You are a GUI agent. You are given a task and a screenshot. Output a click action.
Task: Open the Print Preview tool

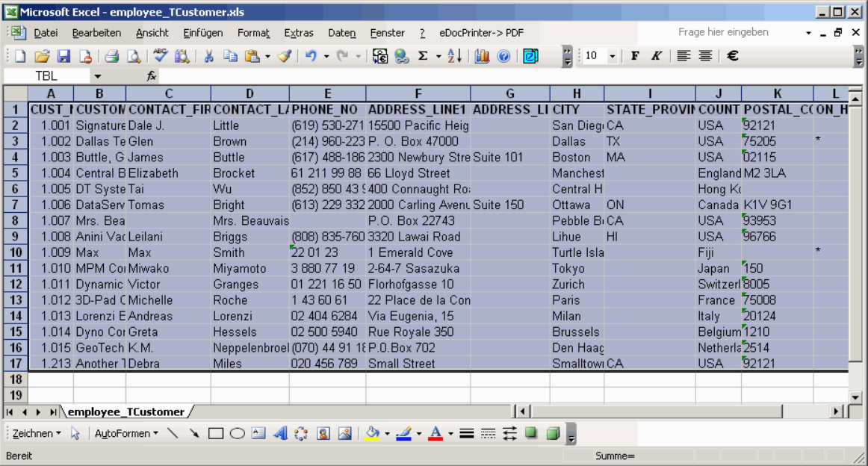pyautogui.click(x=133, y=56)
